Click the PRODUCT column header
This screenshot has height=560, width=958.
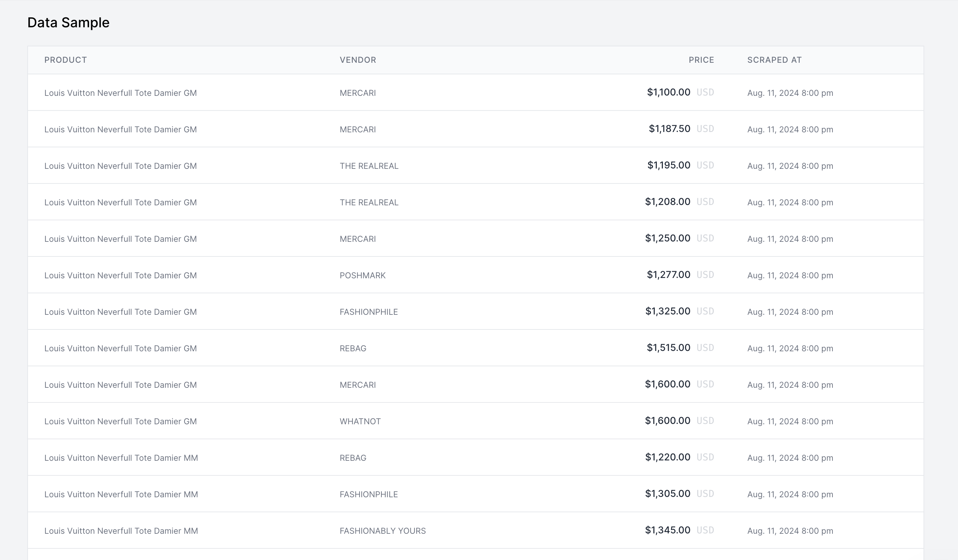tap(66, 60)
